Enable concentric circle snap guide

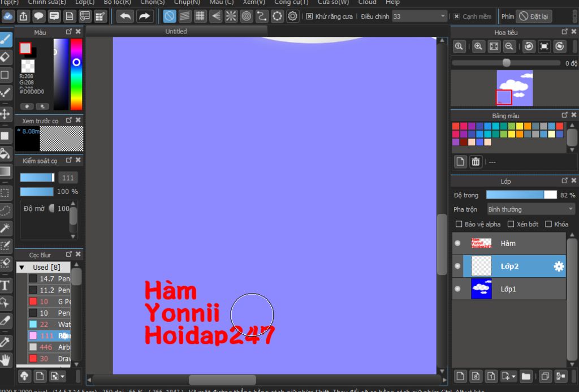point(247,16)
